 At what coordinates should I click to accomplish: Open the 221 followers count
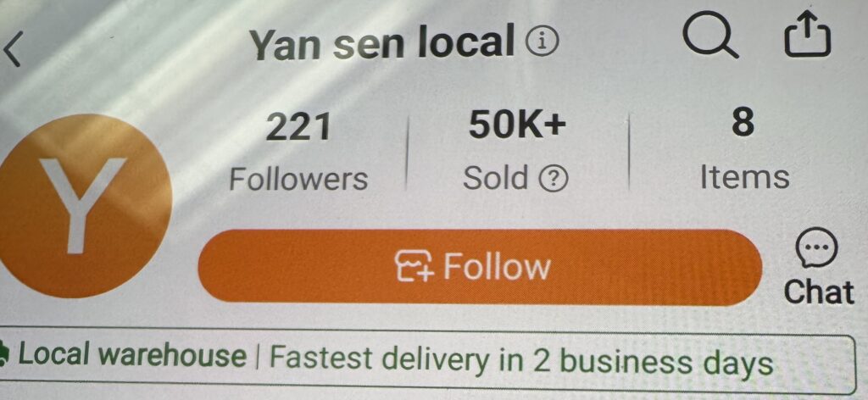298,126
